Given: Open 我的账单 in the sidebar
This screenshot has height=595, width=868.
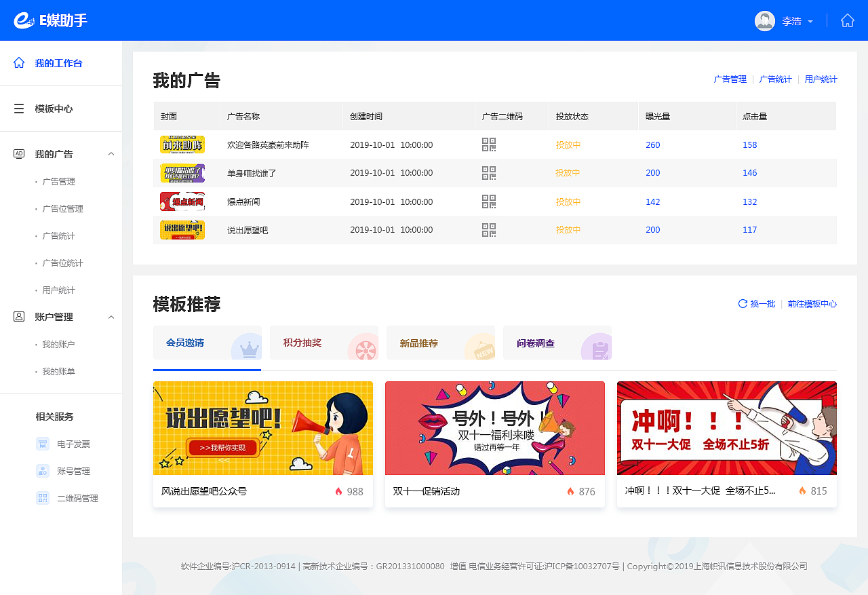Looking at the screenshot, I should [58, 372].
